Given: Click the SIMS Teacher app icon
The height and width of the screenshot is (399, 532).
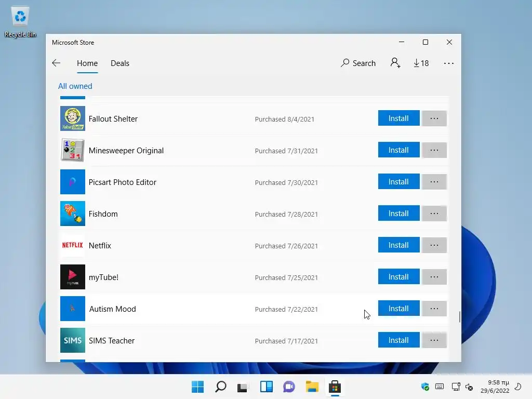Looking at the screenshot, I should (73, 340).
